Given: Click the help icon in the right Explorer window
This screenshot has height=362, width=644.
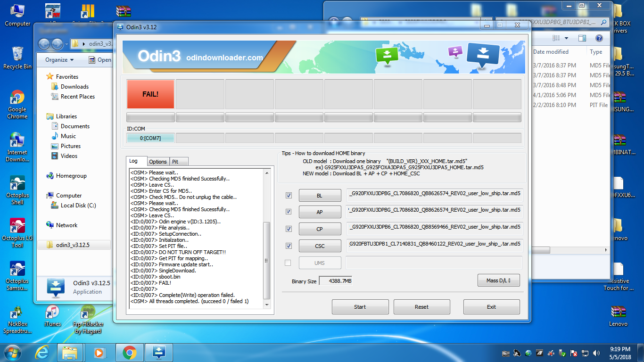Looking at the screenshot, I should (599, 38).
